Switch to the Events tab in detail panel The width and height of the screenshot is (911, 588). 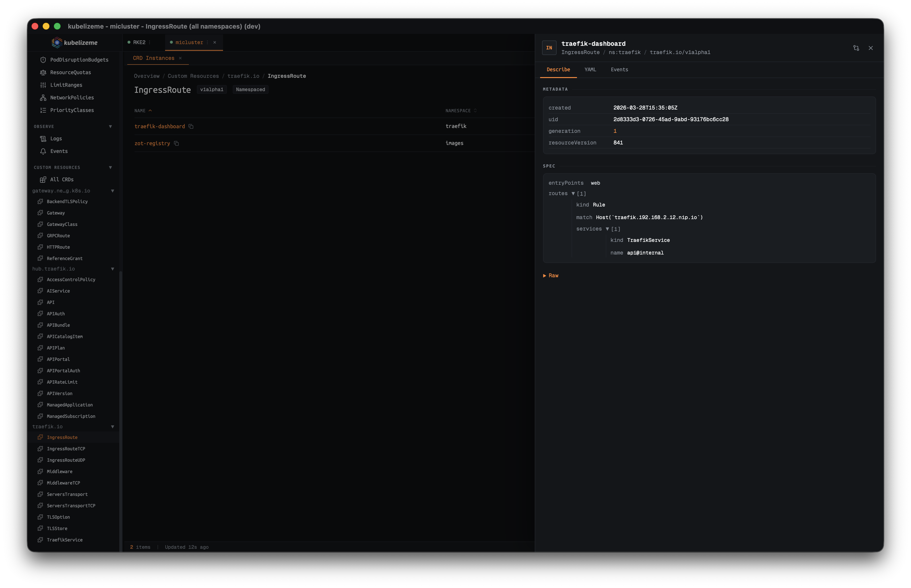[619, 70]
